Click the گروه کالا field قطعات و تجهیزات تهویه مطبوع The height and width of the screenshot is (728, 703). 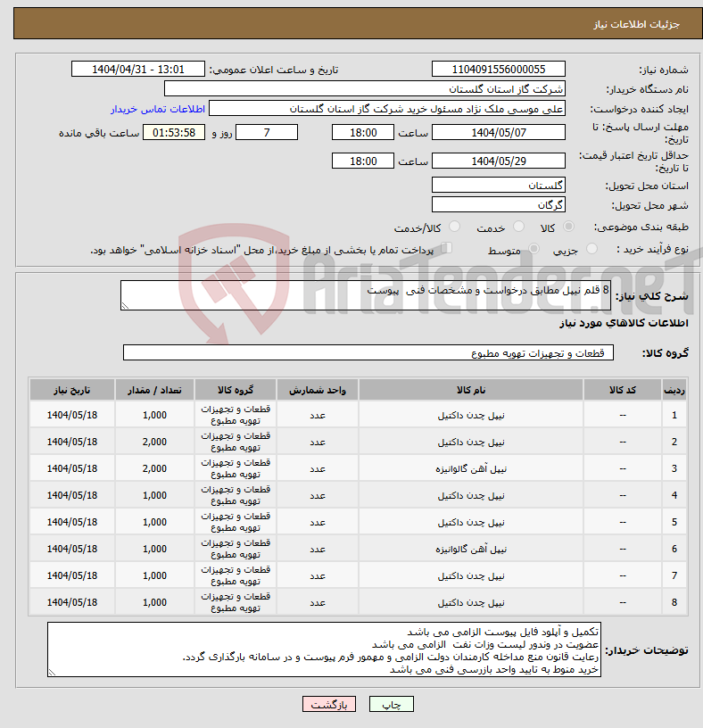point(368,353)
